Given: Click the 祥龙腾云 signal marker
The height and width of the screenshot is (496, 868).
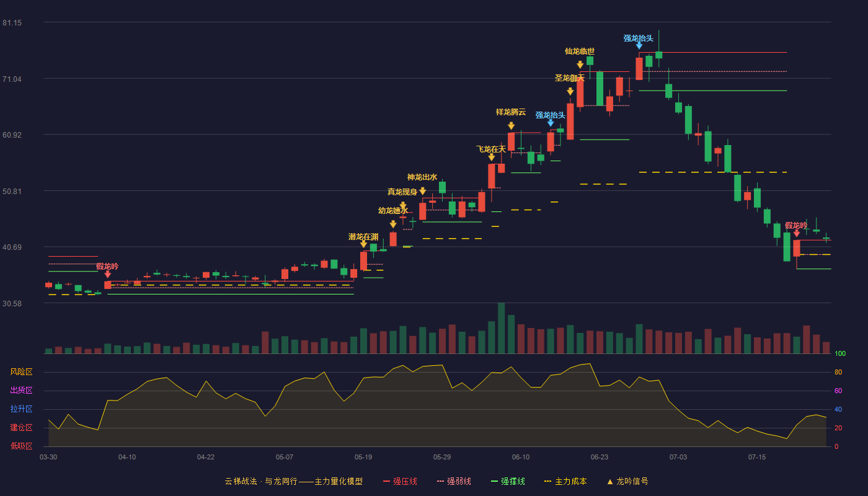Looking at the screenshot, I should (x=511, y=126).
